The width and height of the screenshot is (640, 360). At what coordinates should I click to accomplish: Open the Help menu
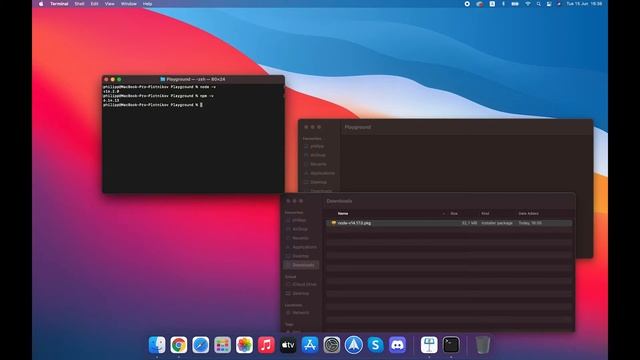coord(147,4)
